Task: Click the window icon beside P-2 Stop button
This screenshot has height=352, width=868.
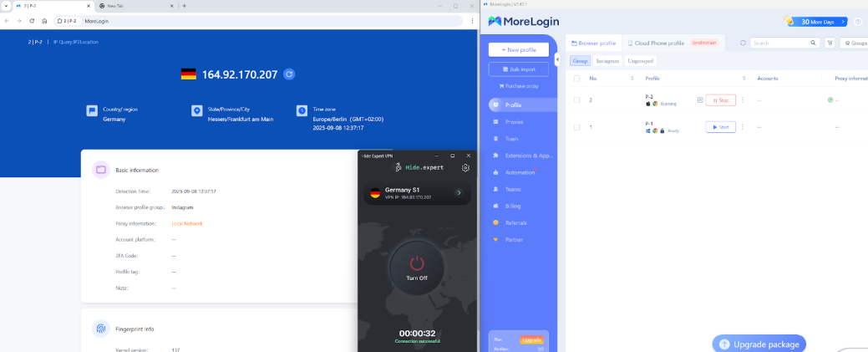Action: [x=700, y=100]
